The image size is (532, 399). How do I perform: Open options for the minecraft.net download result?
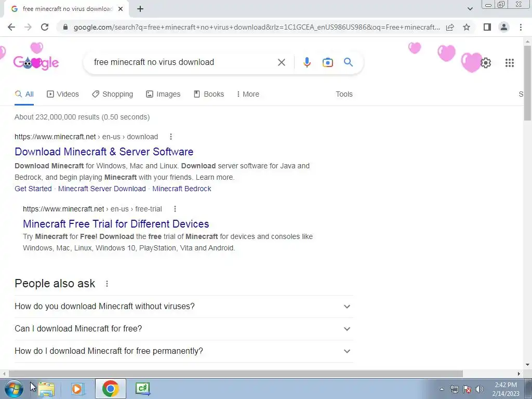point(170,137)
